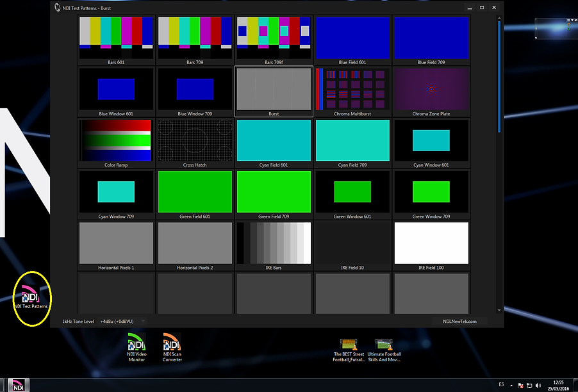Select the Burst test pattern
The image size is (578, 392).
pos(274,90)
